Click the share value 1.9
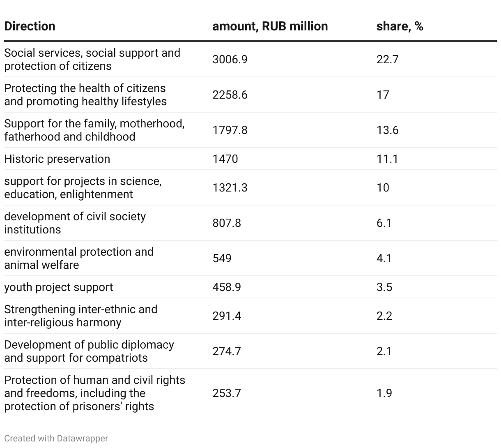 (x=384, y=393)
